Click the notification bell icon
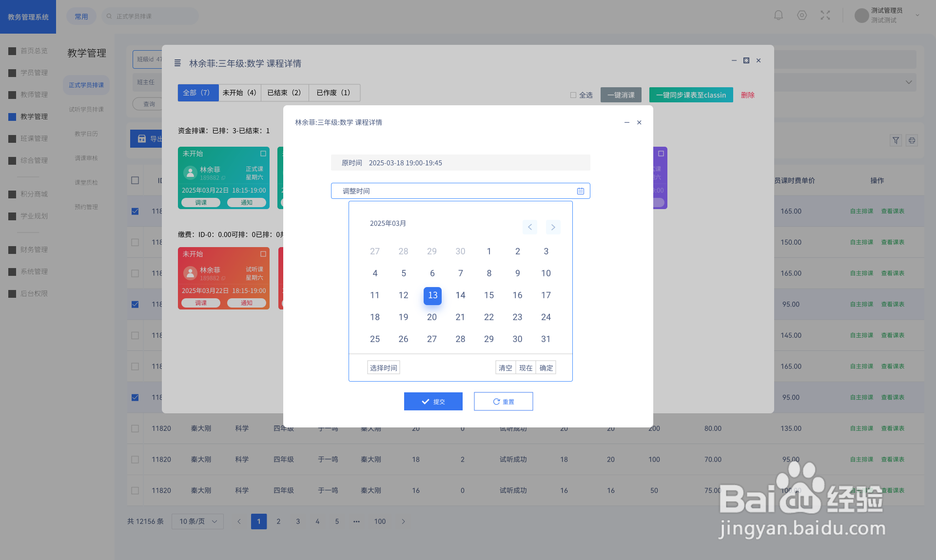Screen dimensions: 936x560 point(779,16)
